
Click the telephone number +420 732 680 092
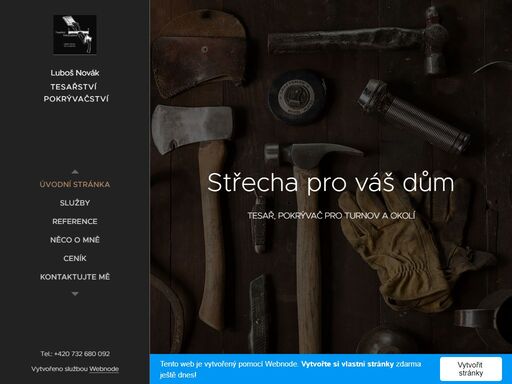pos(82,354)
